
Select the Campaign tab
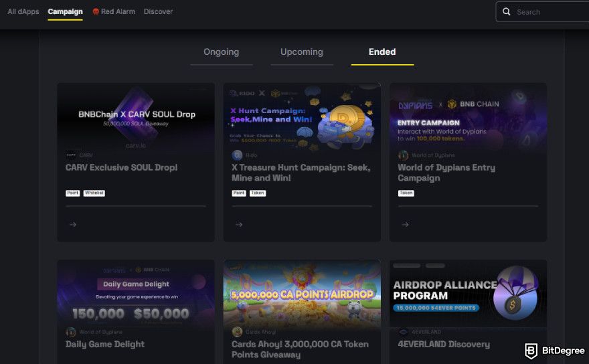click(x=65, y=11)
